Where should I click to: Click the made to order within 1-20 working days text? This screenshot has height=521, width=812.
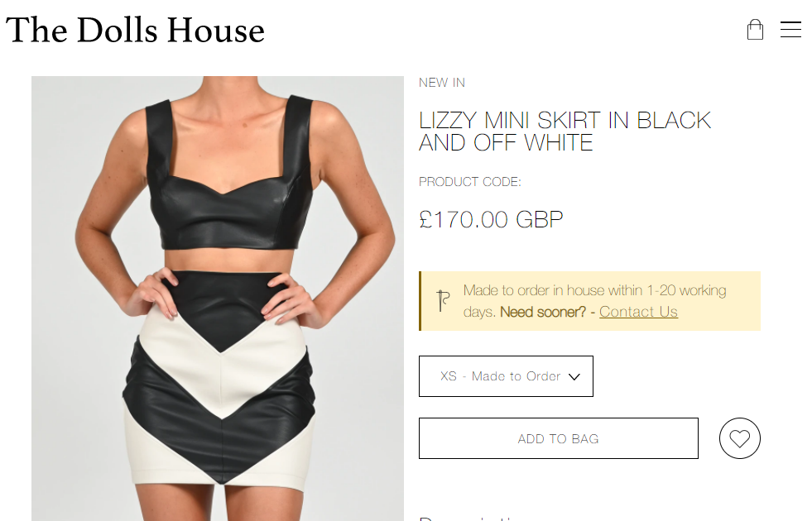(x=594, y=300)
